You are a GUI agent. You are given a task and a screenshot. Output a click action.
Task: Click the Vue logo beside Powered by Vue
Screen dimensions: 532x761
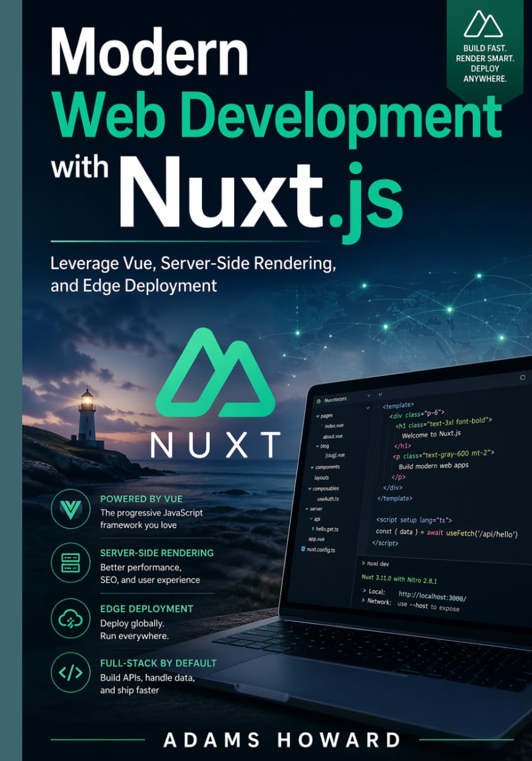click(71, 509)
